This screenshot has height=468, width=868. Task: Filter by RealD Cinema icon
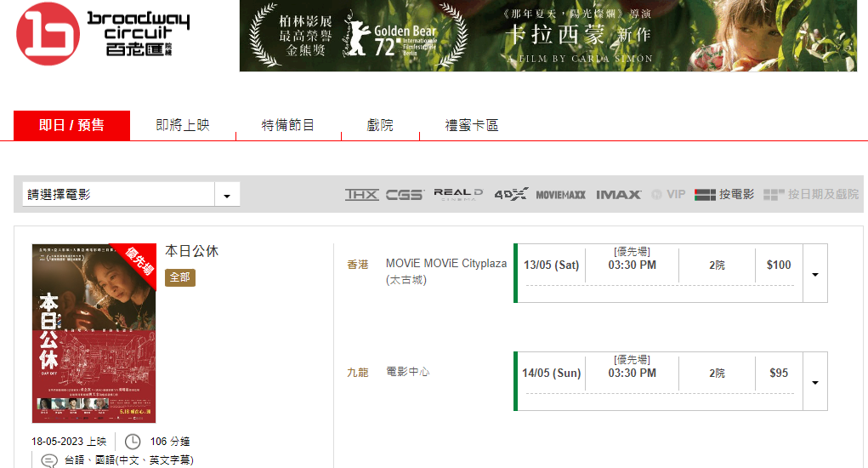tap(457, 194)
